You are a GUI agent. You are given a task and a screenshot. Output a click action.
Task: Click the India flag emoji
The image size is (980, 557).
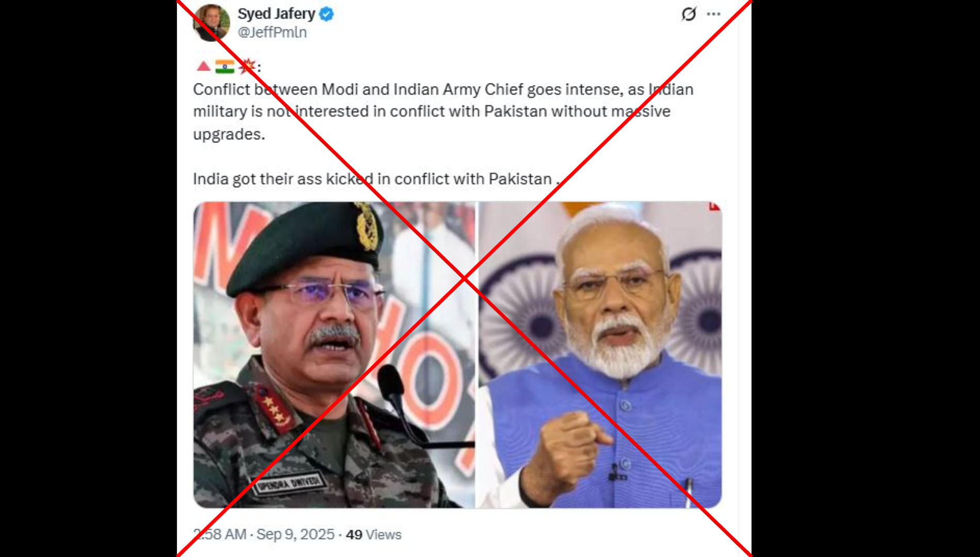coord(225,67)
